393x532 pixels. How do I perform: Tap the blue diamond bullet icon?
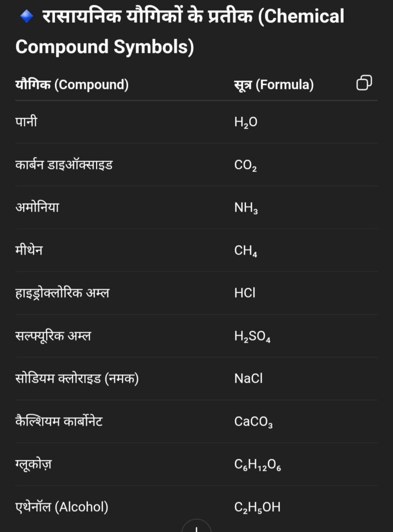(27, 17)
